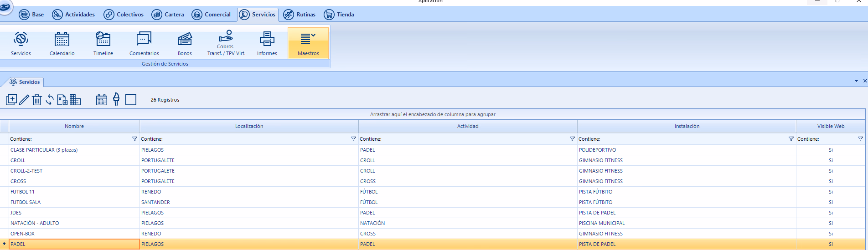
Task: Expand the Maestros dropdown
Action: [x=308, y=44]
